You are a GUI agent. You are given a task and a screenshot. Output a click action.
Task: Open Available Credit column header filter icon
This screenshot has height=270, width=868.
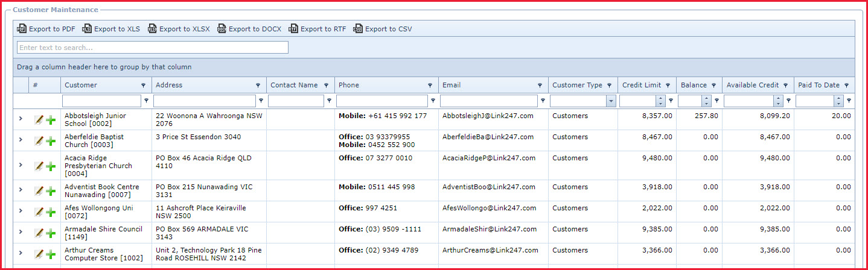pyautogui.click(x=785, y=86)
